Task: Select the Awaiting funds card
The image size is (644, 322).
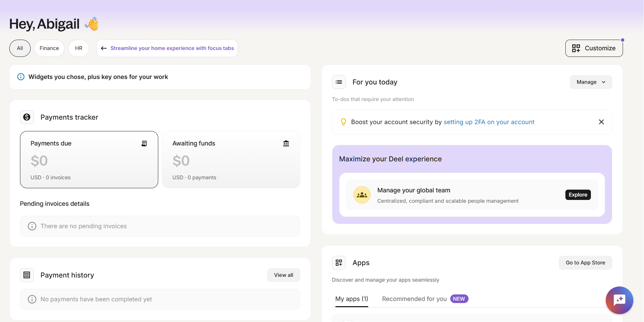Action: [231, 160]
